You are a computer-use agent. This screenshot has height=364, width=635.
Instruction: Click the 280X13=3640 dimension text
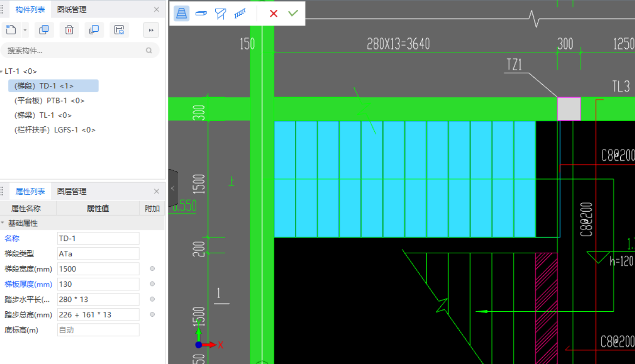pos(398,44)
